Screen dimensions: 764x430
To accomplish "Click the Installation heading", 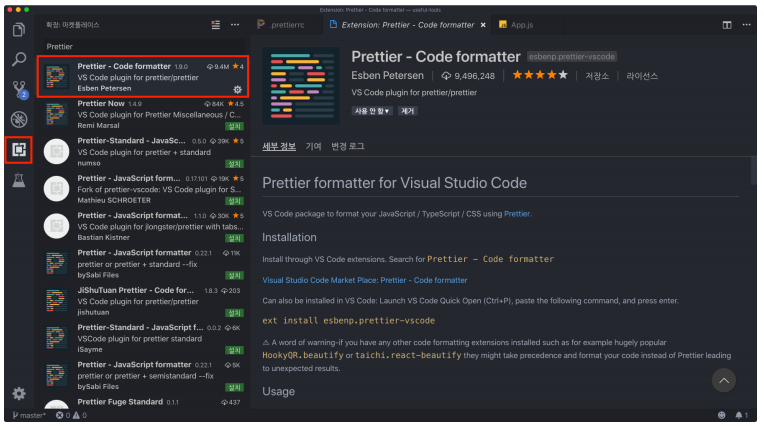I will (x=289, y=237).
